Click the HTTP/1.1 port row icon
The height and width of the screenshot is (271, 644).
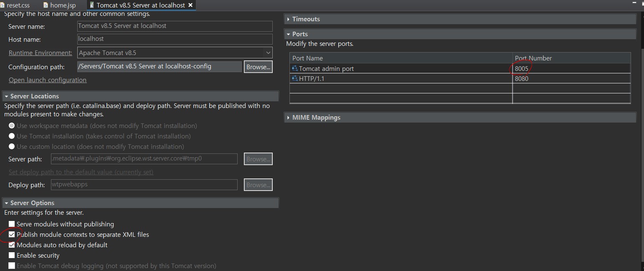[x=295, y=78]
